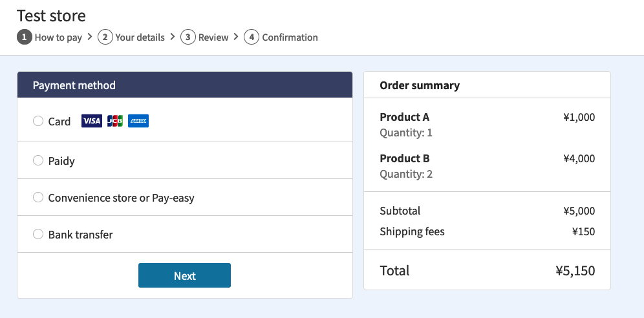
Task: Click the step 2 circle icon
Action: click(105, 37)
